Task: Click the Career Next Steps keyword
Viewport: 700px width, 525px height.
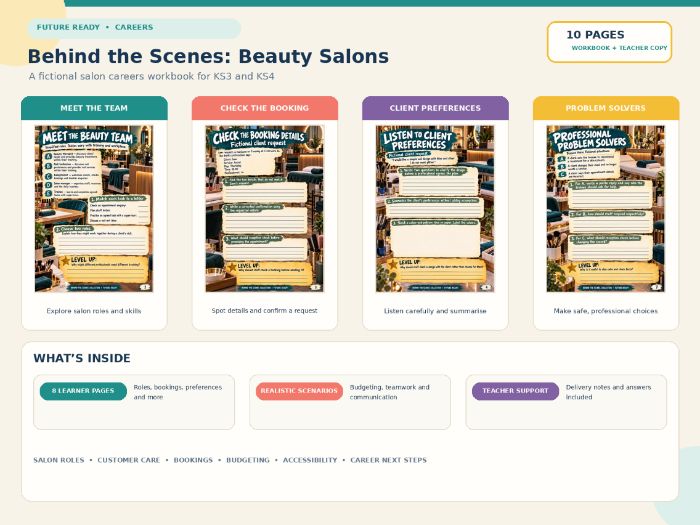Action: coord(388,460)
